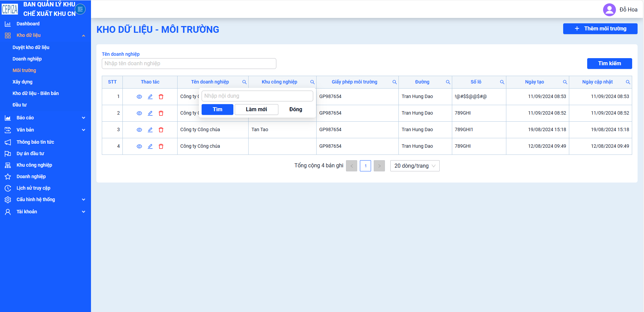
Task: Go to the previous page arrow
Action: pos(351,166)
